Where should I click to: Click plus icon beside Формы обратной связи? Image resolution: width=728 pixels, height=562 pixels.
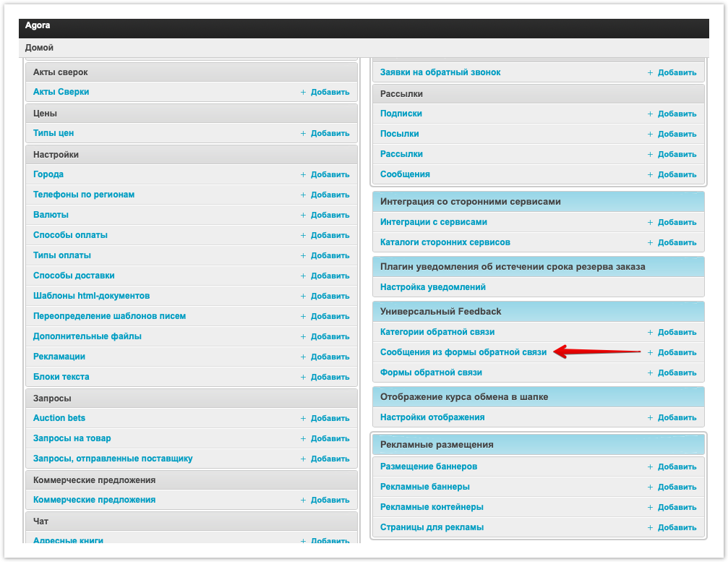pyautogui.click(x=650, y=373)
